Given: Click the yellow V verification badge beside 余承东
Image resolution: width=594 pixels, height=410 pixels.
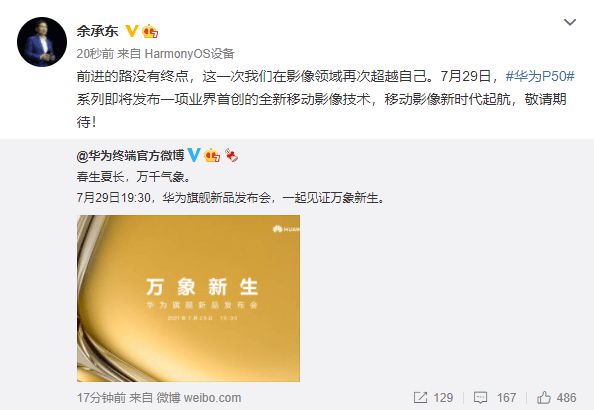Looking at the screenshot, I should pos(131,31).
